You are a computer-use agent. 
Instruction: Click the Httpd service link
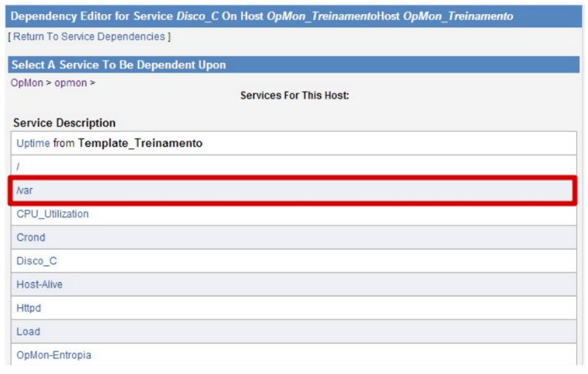[29, 308]
